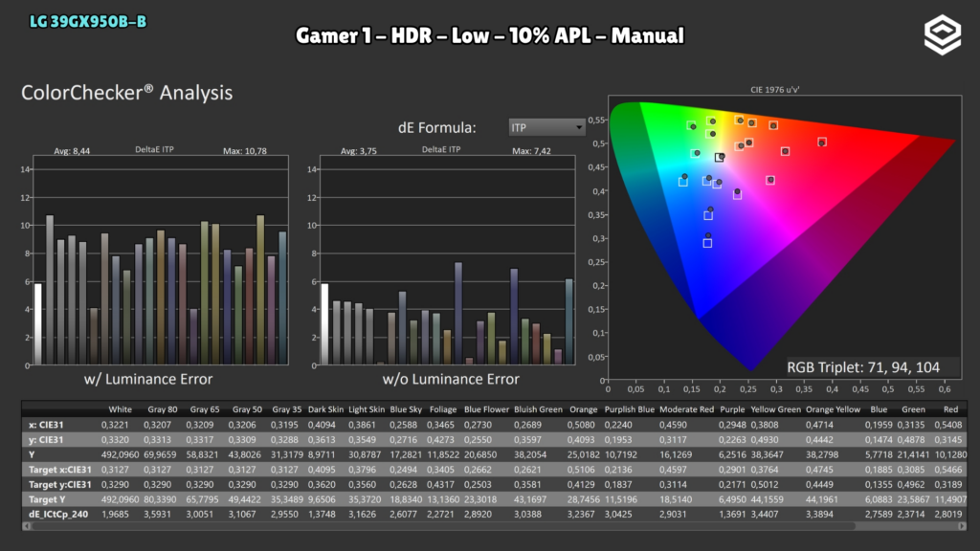Screen dimensions: 980x551
Task: Select the Blue Flower column header
Action: 486,409
